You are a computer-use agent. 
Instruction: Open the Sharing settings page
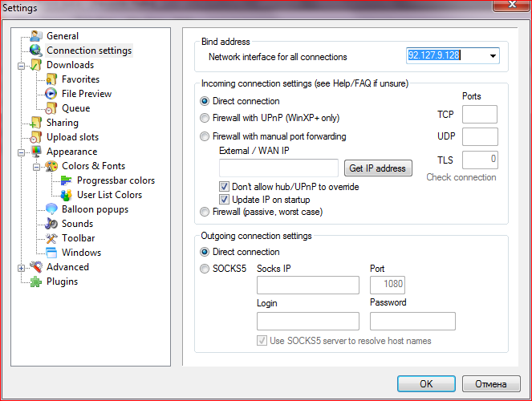pos(63,123)
